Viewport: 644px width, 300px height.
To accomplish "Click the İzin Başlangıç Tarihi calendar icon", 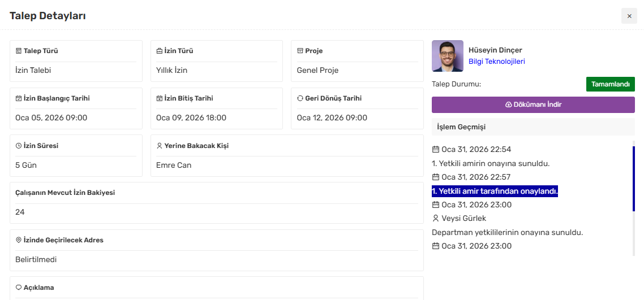I will tap(19, 98).
